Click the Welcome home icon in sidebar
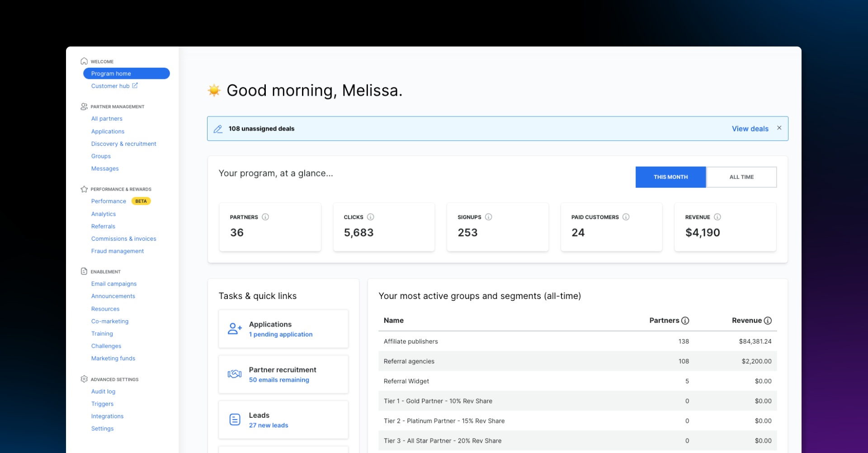Screen dimensions: 868x453 click(84, 61)
